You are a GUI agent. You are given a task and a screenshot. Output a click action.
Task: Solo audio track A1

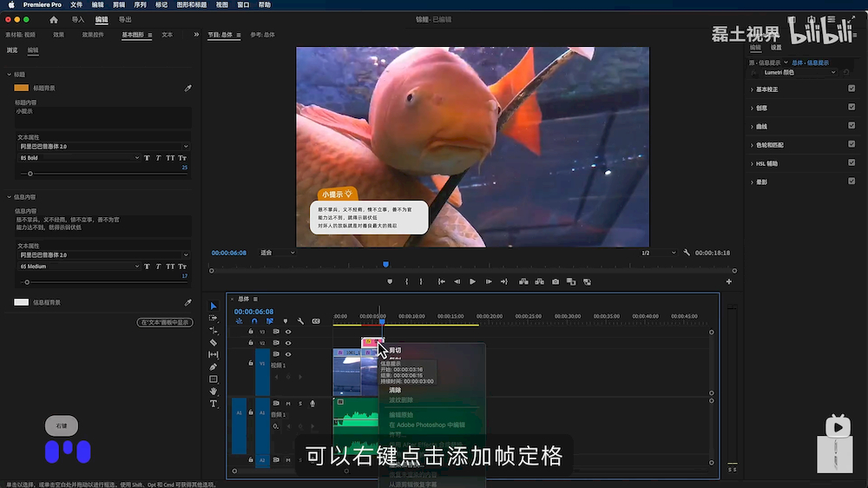(300, 403)
